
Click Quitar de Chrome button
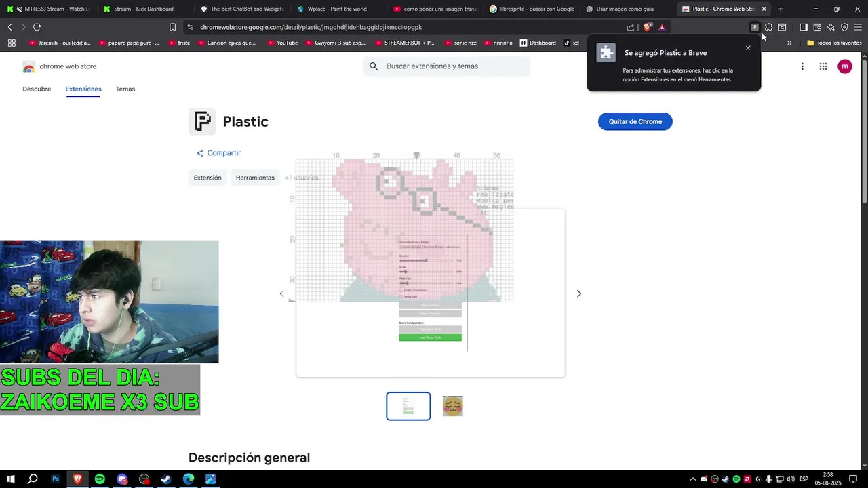[x=635, y=121]
